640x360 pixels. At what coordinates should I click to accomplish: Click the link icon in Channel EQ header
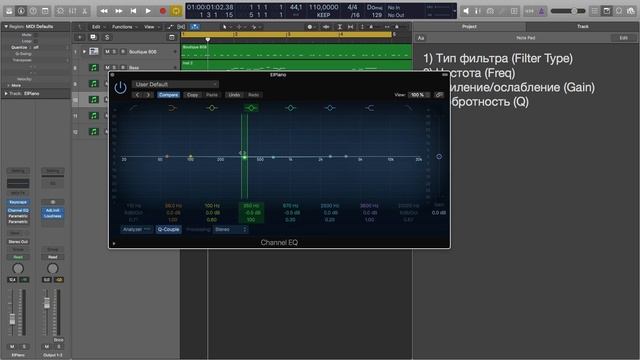click(x=439, y=95)
